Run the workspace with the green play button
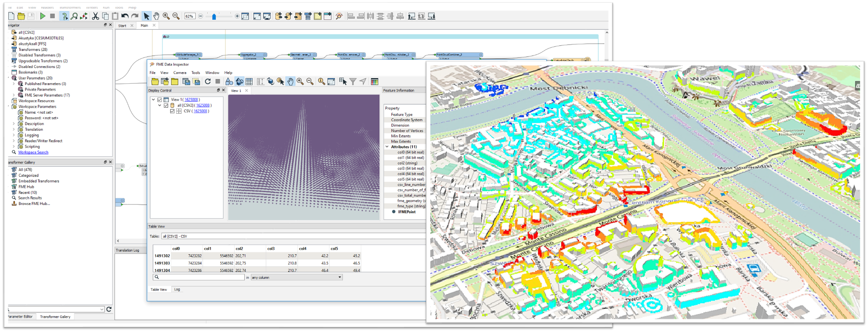 tap(43, 16)
